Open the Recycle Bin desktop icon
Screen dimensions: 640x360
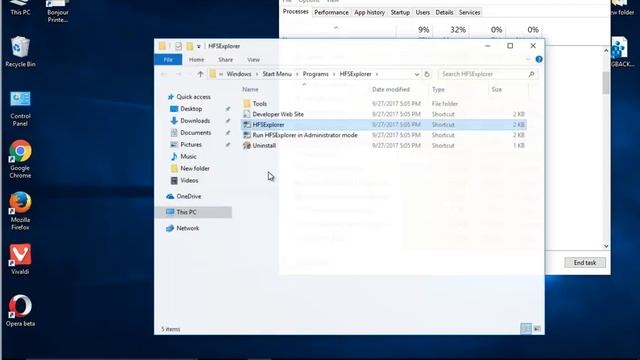[x=20, y=51]
